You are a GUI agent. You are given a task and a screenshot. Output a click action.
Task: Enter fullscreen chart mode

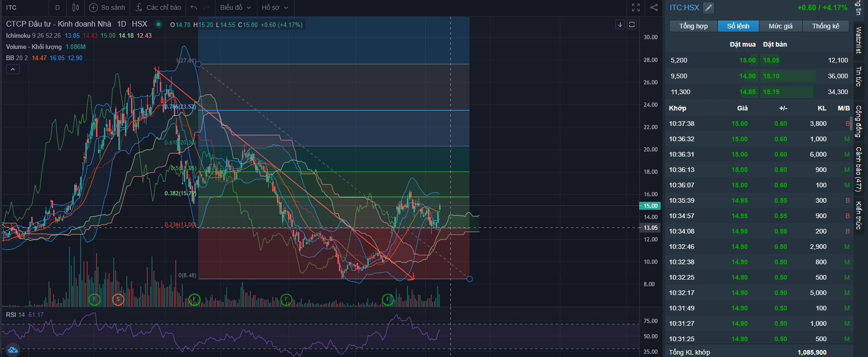pyautogui.click(x=636, y=7)
